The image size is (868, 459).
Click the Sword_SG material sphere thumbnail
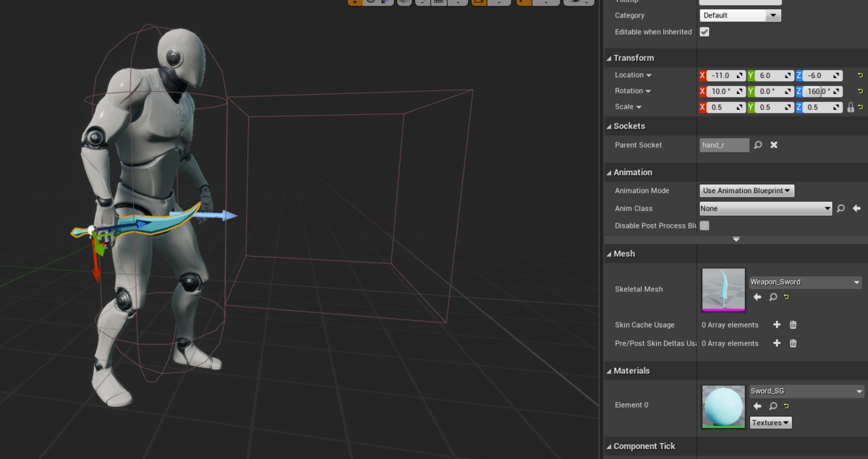[x=723, y=406]
